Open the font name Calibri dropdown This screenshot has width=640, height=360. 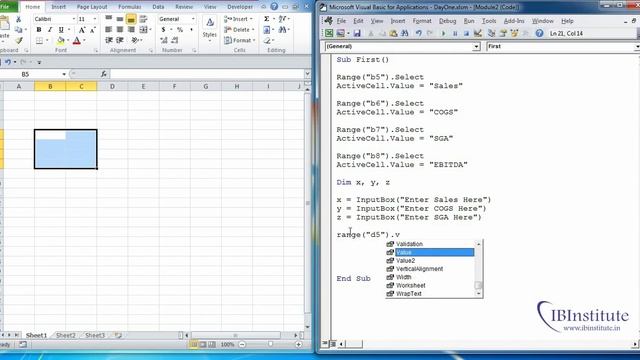click(73, 19)
